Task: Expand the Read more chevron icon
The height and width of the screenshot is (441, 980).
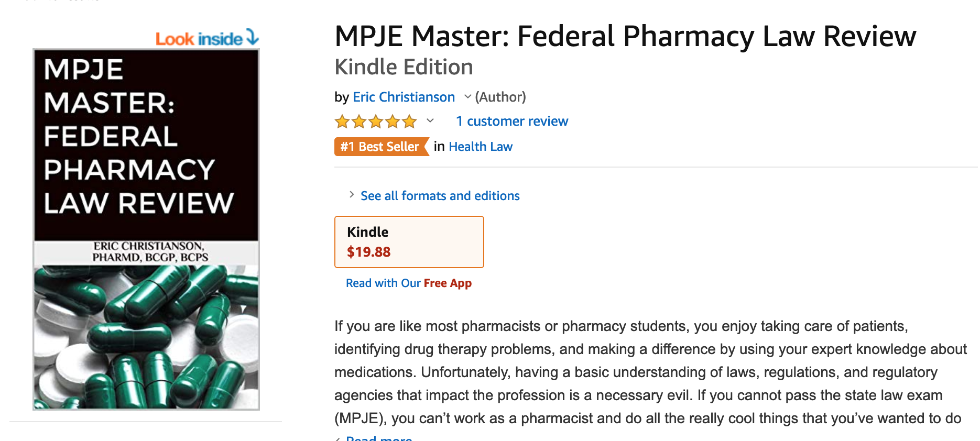Action: (x=339, y=438)
